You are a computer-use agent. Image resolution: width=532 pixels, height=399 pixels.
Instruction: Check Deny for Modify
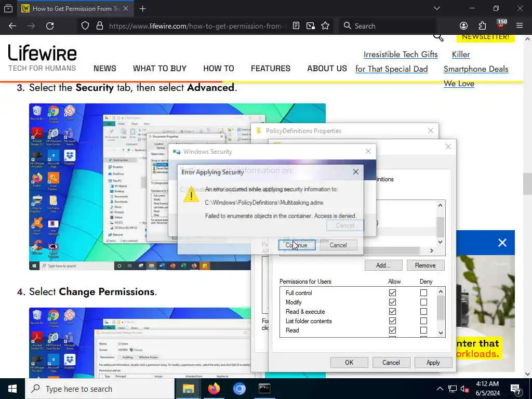pyautogui.click(x=423, y=302)
